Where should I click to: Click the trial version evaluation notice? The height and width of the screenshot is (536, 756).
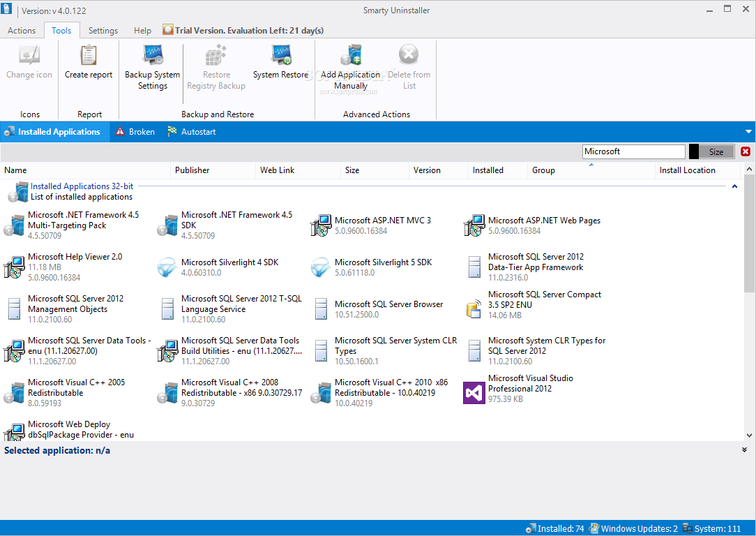(243, 31)
